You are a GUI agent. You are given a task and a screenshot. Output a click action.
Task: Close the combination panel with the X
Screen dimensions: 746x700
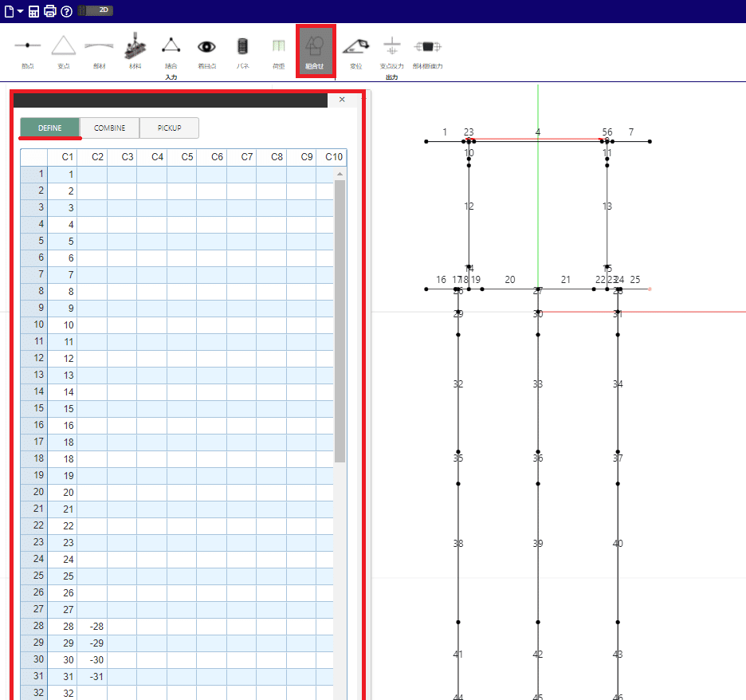click(342, 100)
